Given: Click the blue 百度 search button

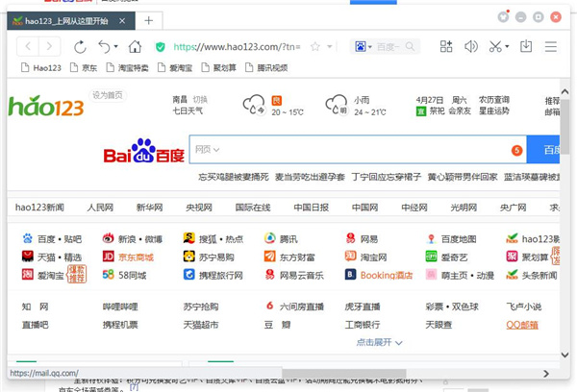Looking at the screenshot, I should click(543, 150).
